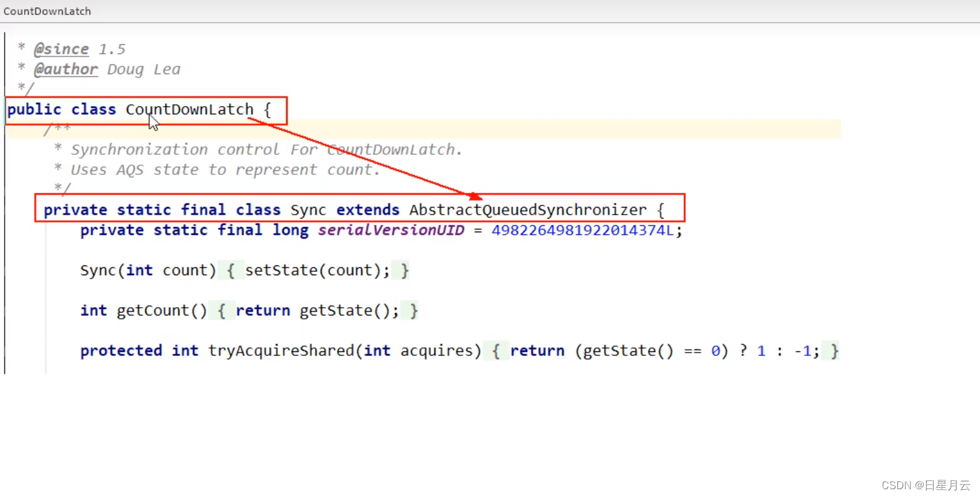Click the 'acquires' parameter
Viewport: 980px width, 497px height.
click(x=437, y=351)
